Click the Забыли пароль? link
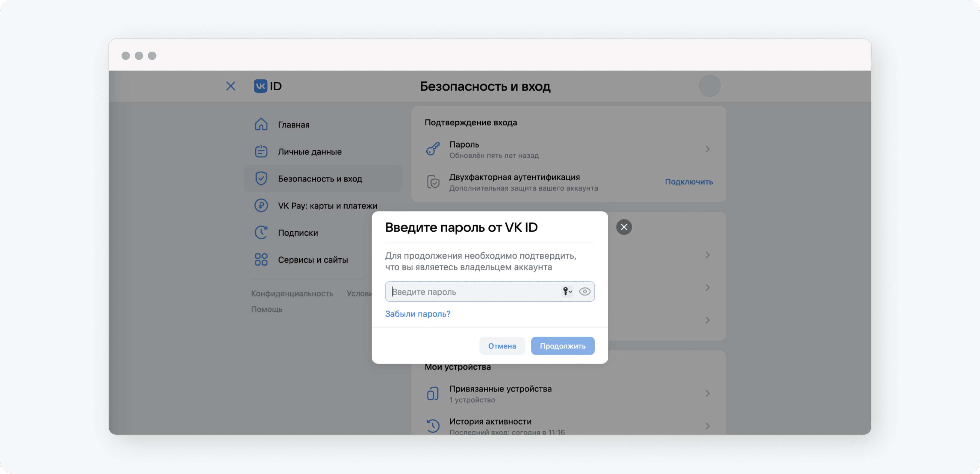This screenshot has width=980, height=474. coord(417,314)
